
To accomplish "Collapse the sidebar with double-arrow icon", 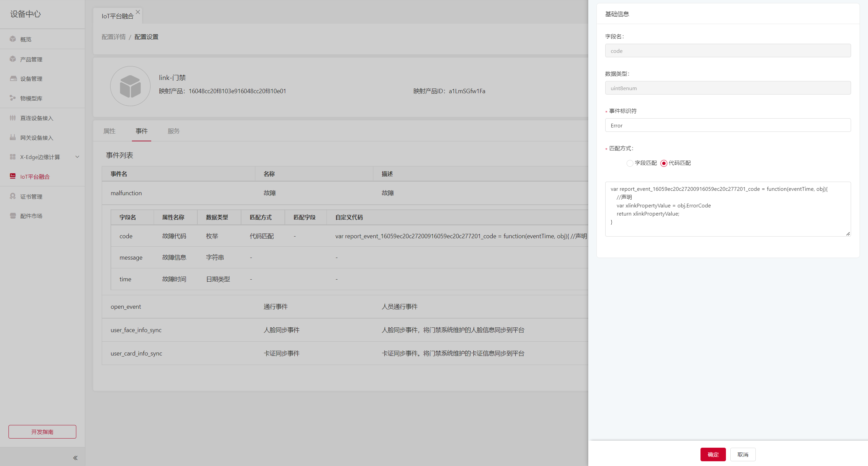I will (x=75, y=458).
